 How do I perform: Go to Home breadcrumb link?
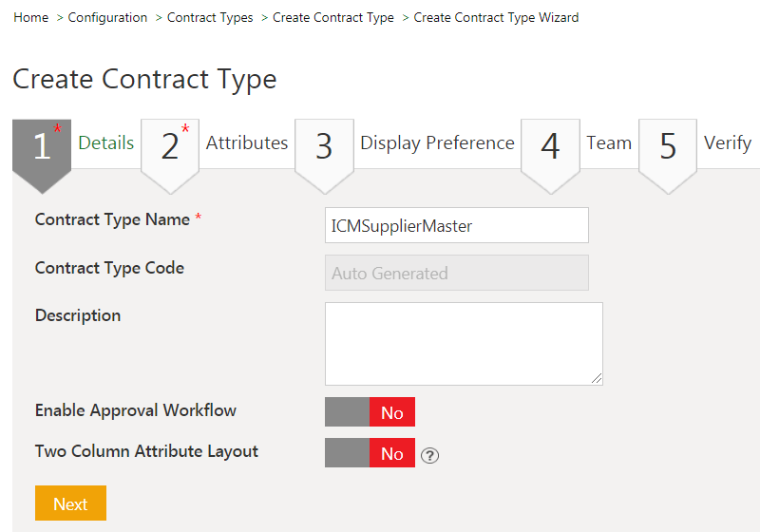click(31, 18)
